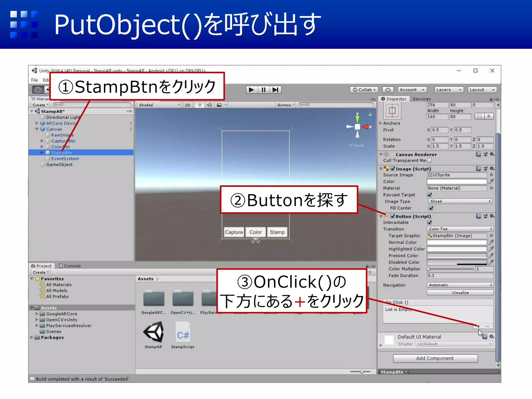The height and width of the screenshot is (399, 532).
Task: Open scene effects image icon
Action: (219, 105)
